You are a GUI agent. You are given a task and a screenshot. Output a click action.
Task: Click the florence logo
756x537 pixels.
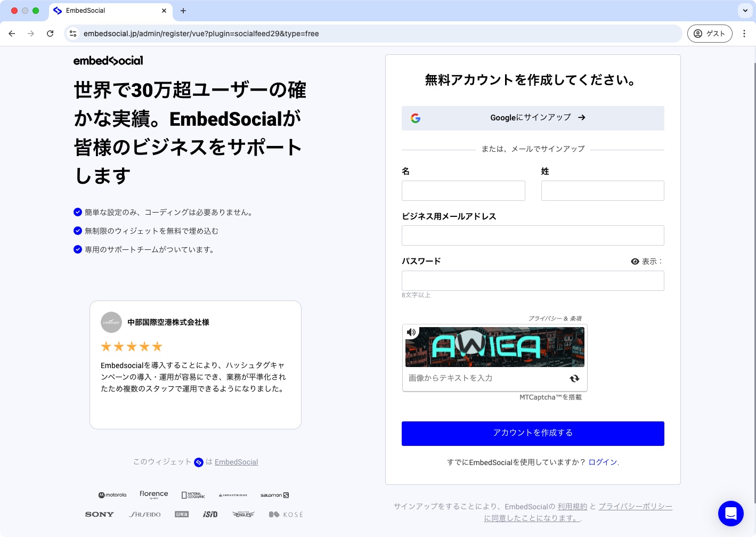[x=154, y=494]
